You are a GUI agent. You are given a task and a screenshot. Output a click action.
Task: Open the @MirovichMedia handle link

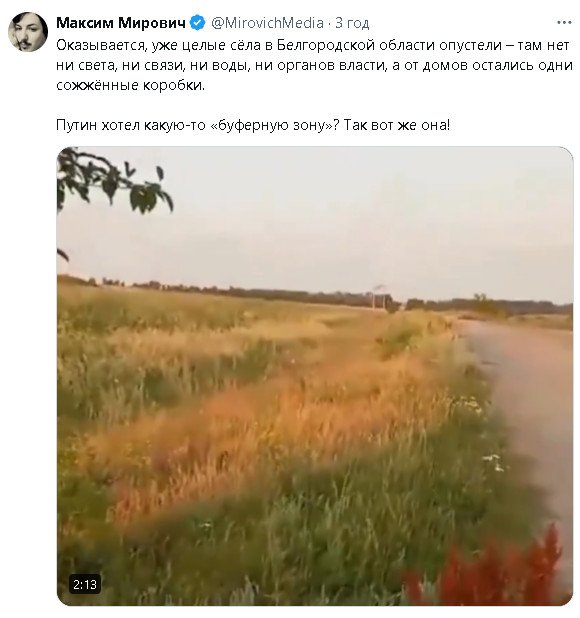267,23
